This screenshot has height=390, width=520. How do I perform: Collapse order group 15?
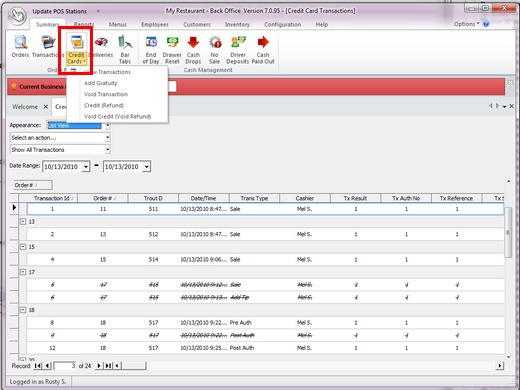tap(23, 247)
